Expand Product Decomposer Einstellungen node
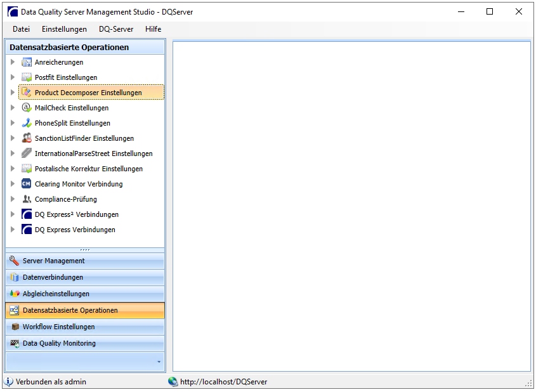 [x=13, y=92]
